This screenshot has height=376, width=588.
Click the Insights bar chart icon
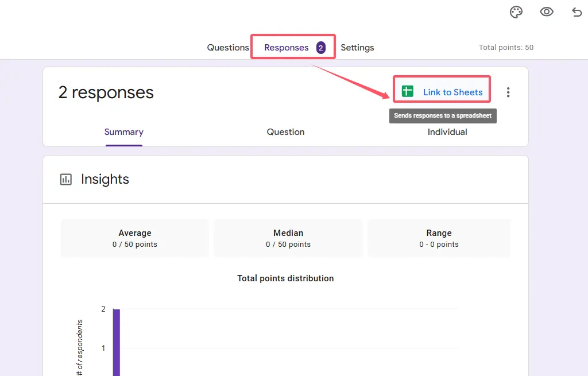pos(66,180)
